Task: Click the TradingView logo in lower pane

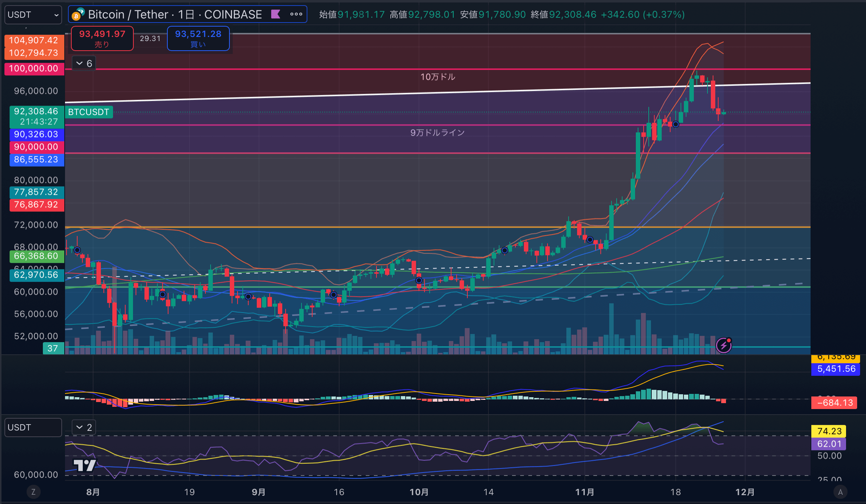Action: coord(85,465)
